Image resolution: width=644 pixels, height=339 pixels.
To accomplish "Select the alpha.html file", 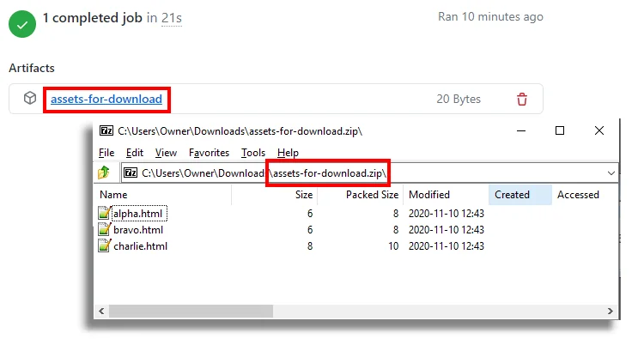I will pyautogui.click(x=138, y=214).
